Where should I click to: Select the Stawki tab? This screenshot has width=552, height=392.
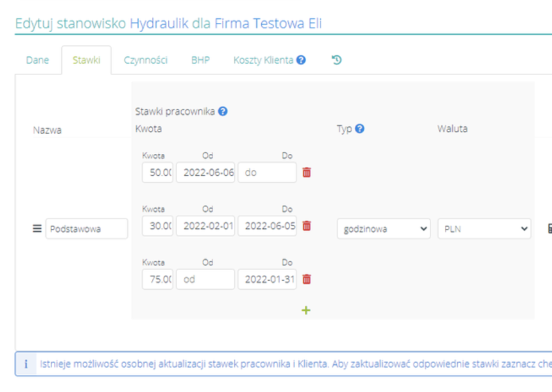click(86, 60)
